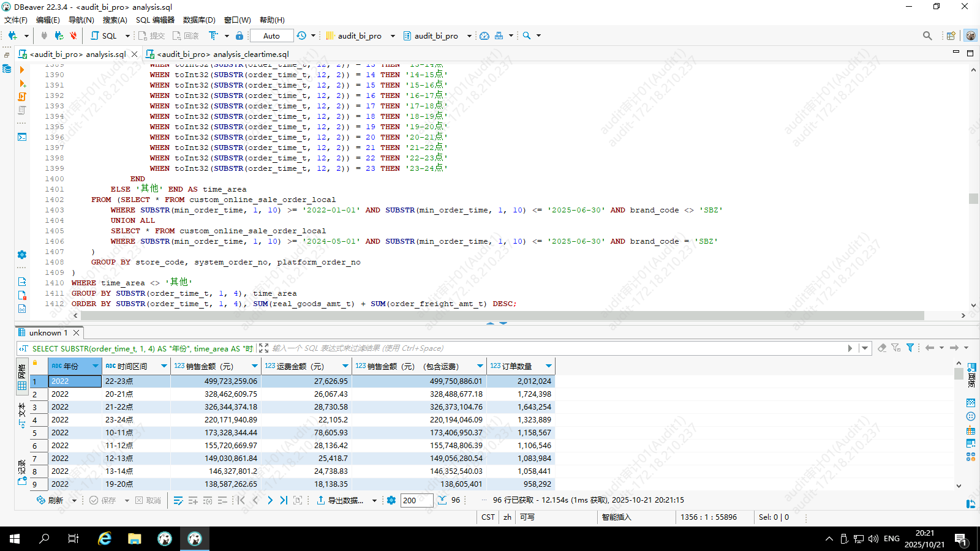Open the result settings gear icon

[x=391, y=500]
